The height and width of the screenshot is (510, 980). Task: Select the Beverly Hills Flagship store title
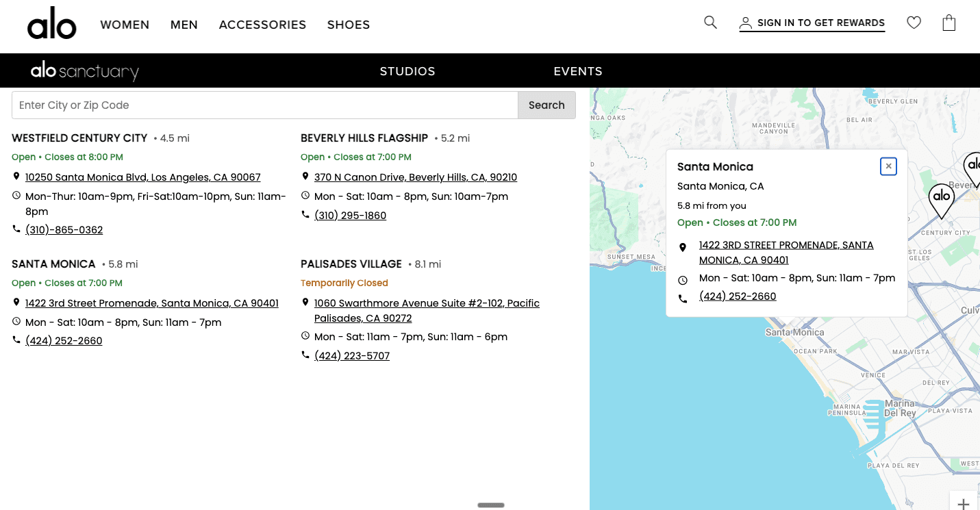pyautogui.click(x=364, y=138)
